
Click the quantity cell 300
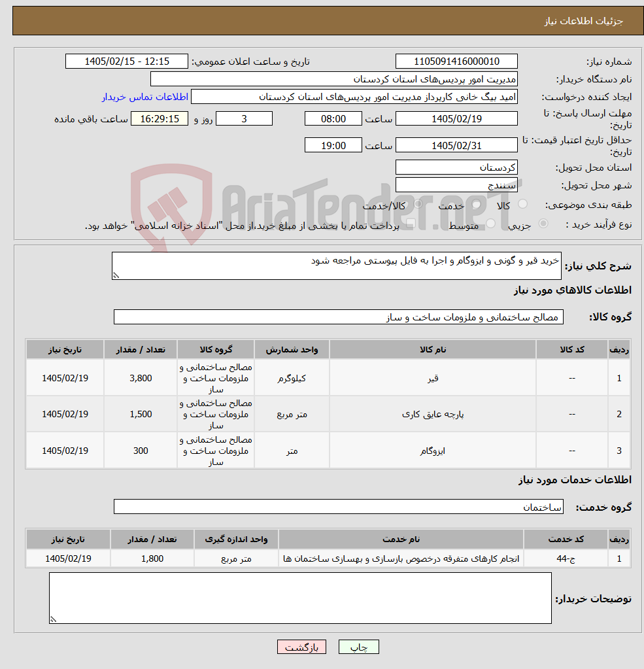tap(141, 451)
